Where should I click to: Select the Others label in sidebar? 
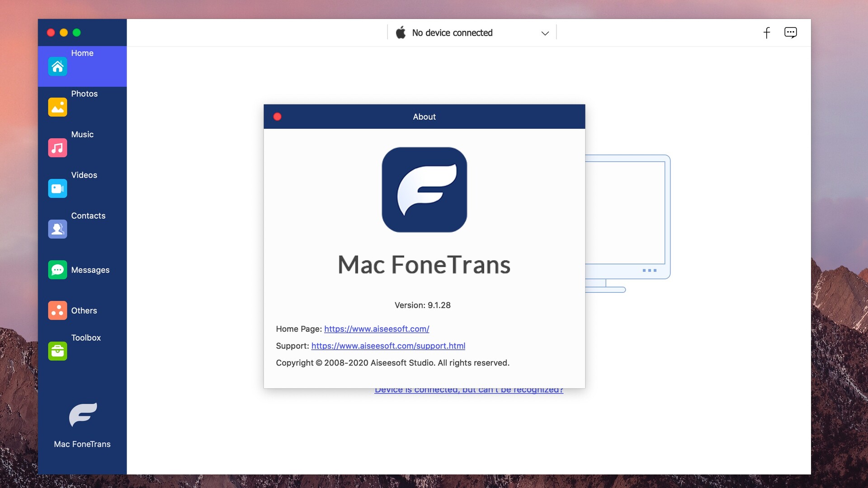(84, 310)
